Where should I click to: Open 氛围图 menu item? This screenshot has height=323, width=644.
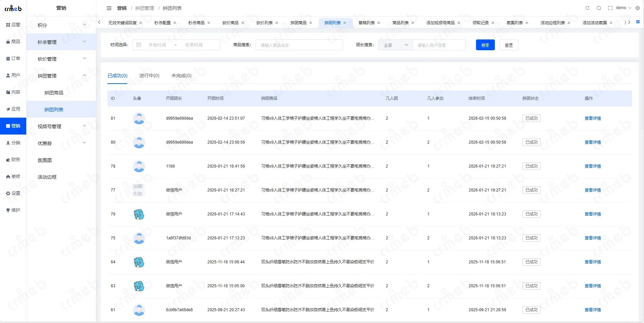[x=61, y=160]
